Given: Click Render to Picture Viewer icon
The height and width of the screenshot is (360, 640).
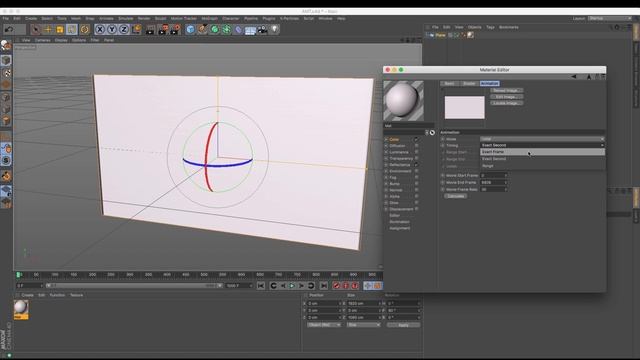Looking at the screenshot, I should [163, 29].
